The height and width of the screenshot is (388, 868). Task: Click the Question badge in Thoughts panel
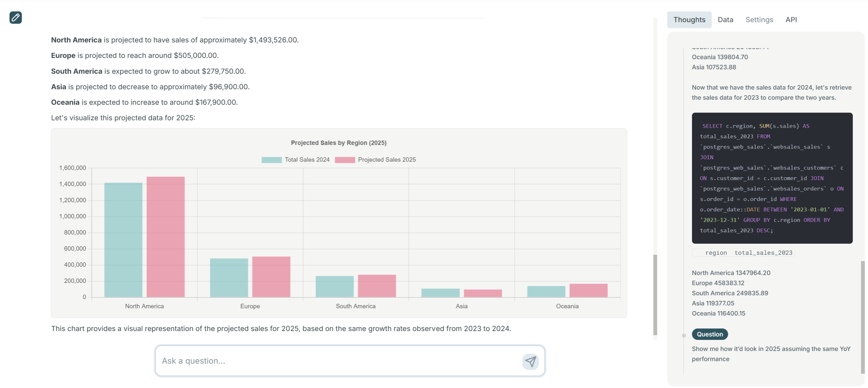[709, 334]
